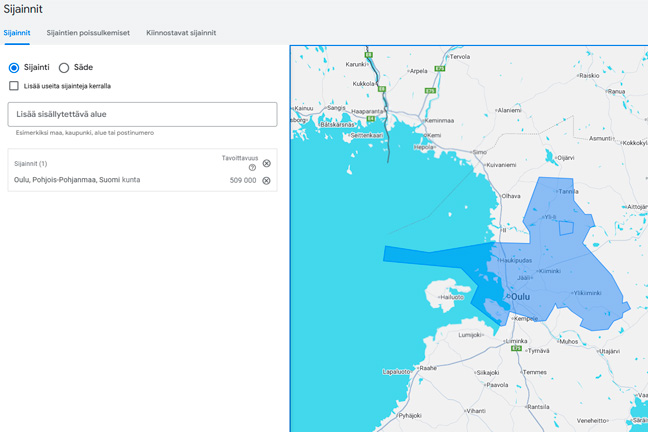The image size is (648, 432).
Task: Click the E8 road shield near Liminka
Action: [x=517, y=349]
